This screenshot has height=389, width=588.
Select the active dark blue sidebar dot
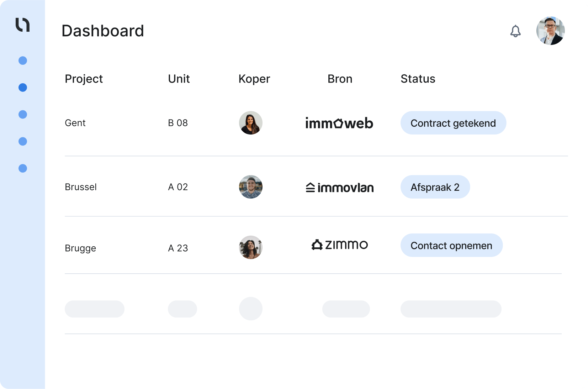tap(23, 88)
